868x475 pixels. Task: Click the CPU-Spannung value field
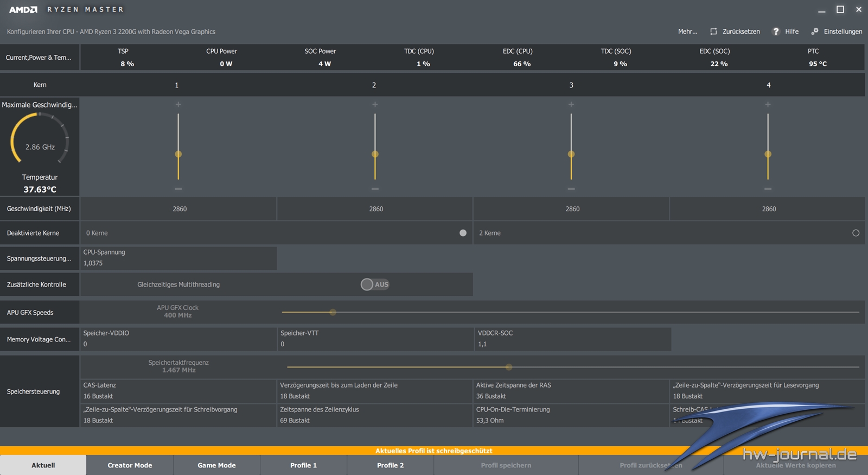coord(178,258)
